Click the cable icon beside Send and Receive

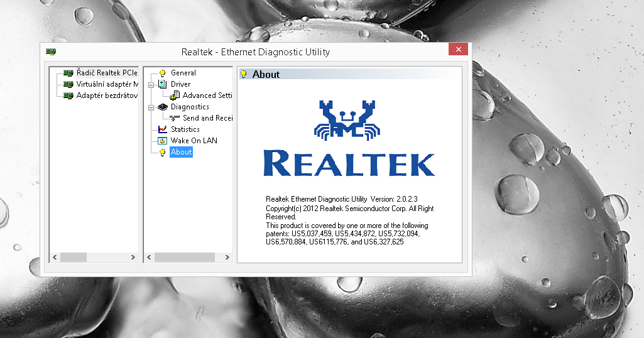tap(175, 118)
